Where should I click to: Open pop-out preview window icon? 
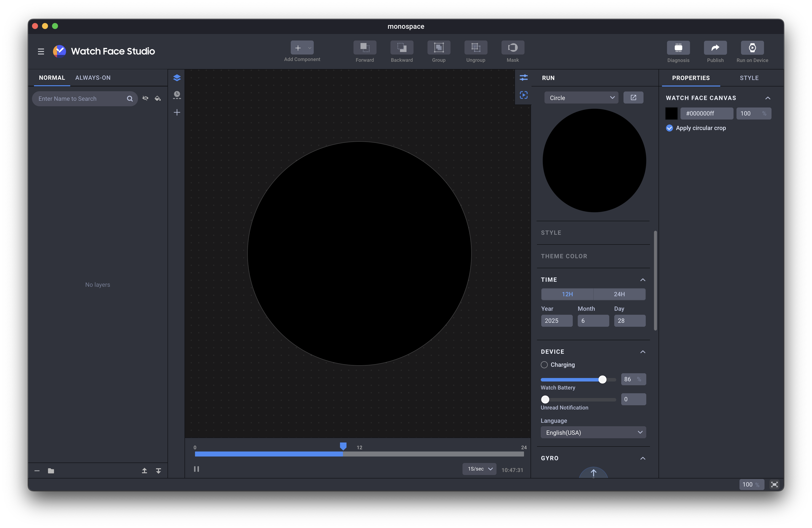(x=633, y=97)
